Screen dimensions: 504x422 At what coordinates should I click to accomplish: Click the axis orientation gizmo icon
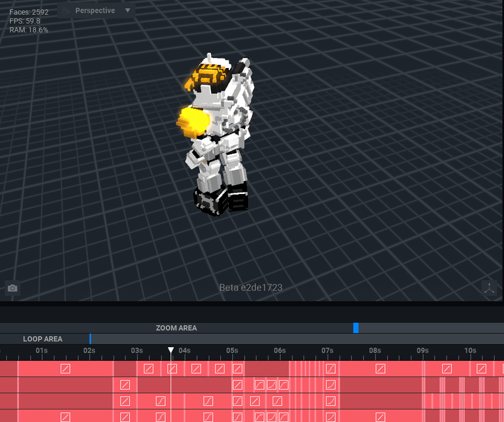(490, 288)
